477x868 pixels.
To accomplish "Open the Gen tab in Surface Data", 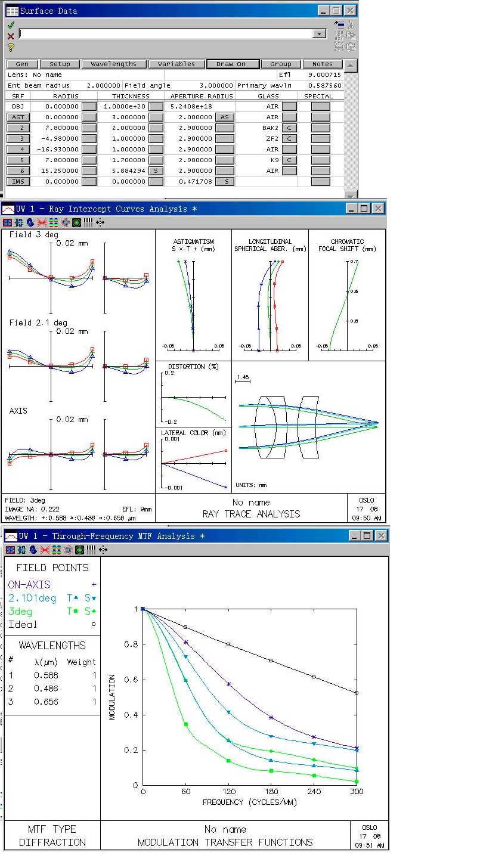I will point(22,64).
